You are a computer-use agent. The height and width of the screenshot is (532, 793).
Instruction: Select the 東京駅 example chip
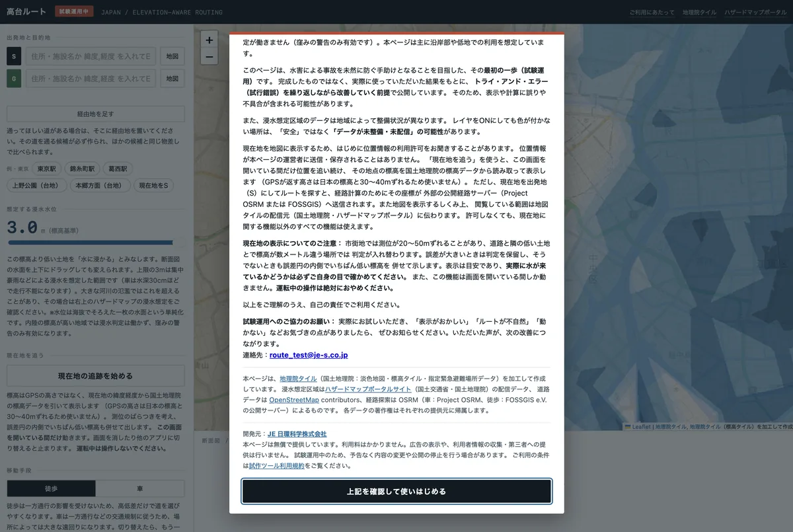47,169
